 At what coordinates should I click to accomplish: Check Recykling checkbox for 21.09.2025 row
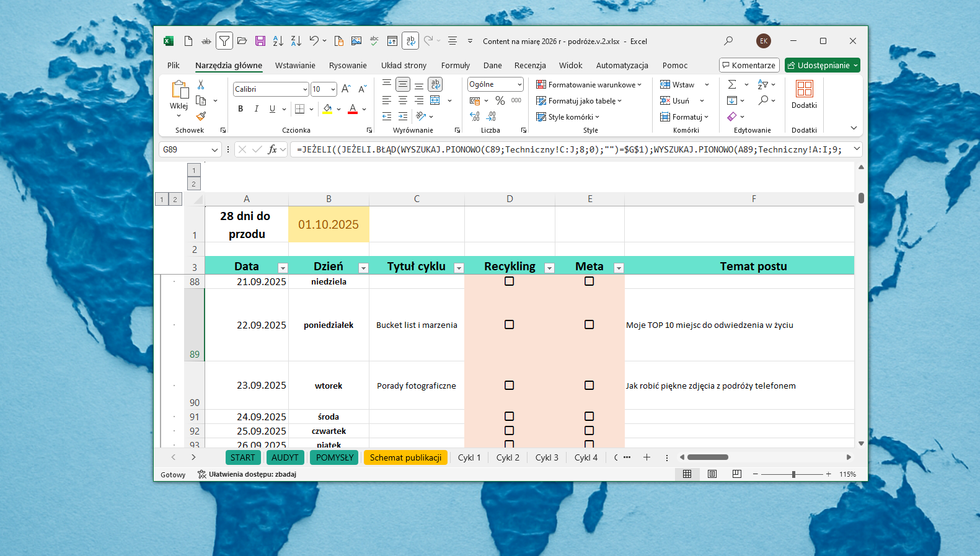coord(509,281)
